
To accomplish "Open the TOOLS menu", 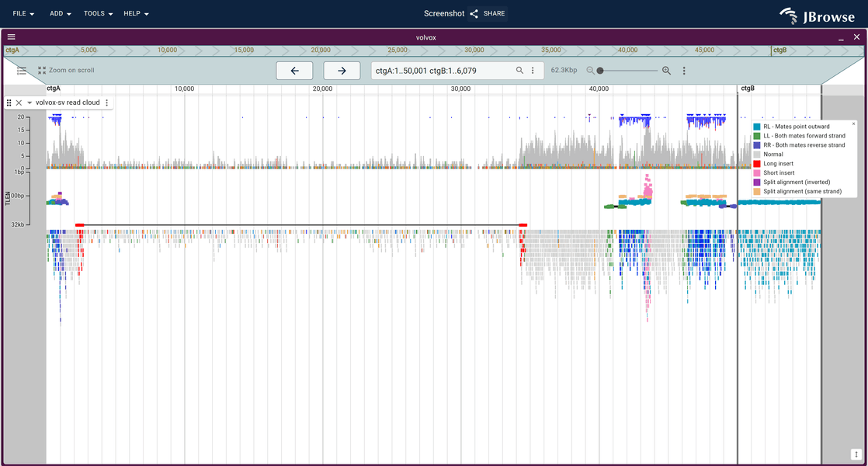I will (x=98, y=13).
